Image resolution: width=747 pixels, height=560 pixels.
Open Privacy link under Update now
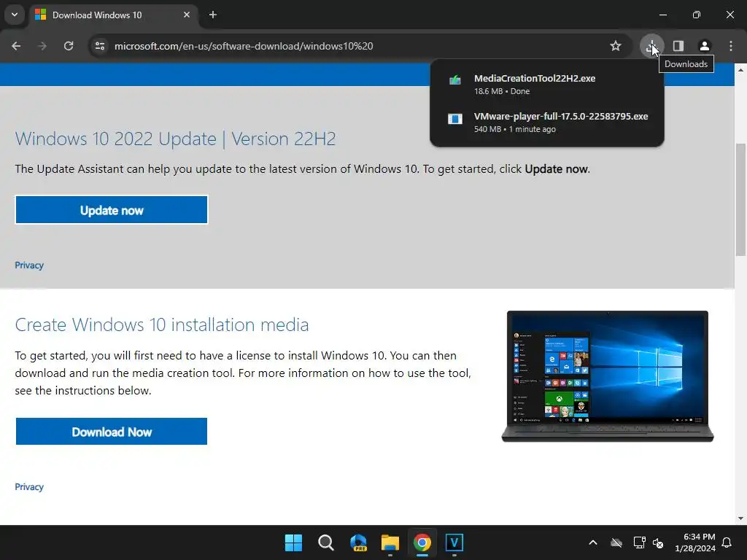click(x=29, y=265)
